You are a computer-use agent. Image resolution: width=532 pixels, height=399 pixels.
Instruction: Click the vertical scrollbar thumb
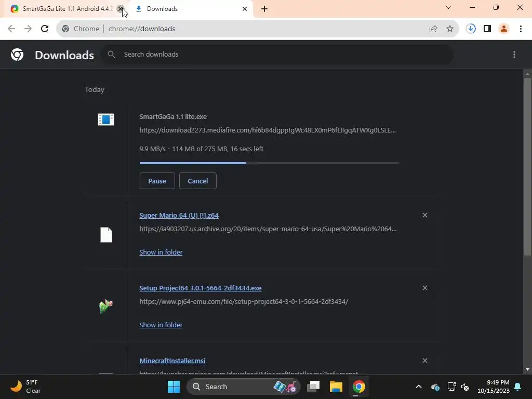pos(527,167)
